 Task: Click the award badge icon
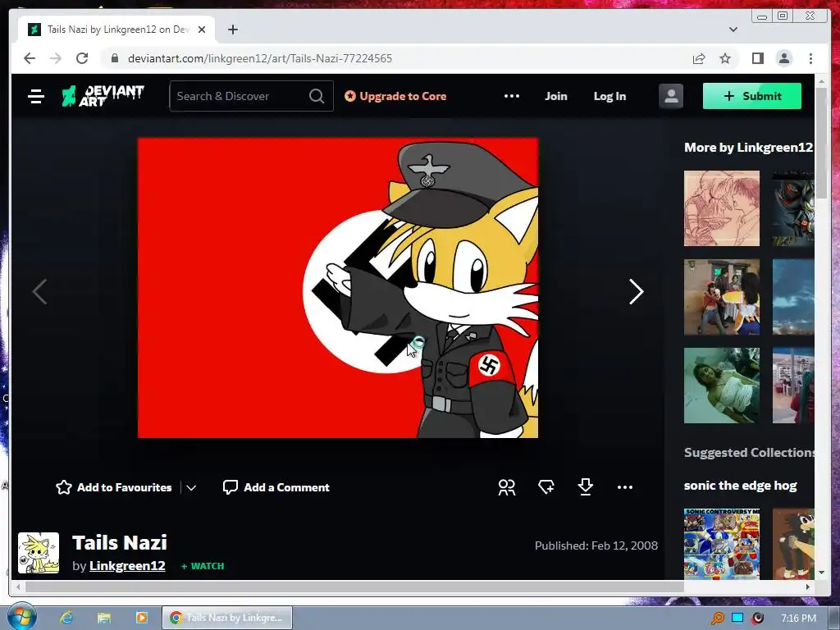pos(546,487)
